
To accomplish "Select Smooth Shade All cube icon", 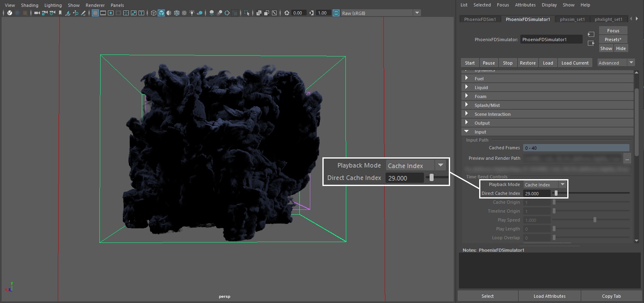I will tap(161, 13).
